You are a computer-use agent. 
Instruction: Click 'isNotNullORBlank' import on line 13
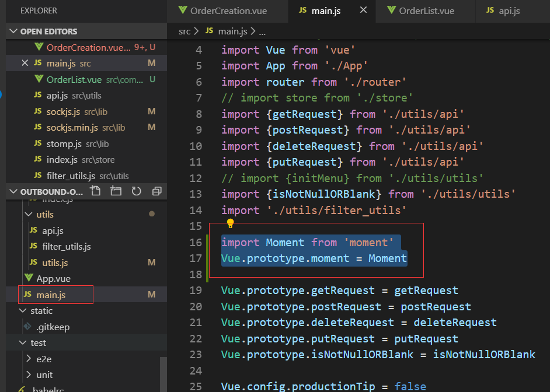(324, 194)
